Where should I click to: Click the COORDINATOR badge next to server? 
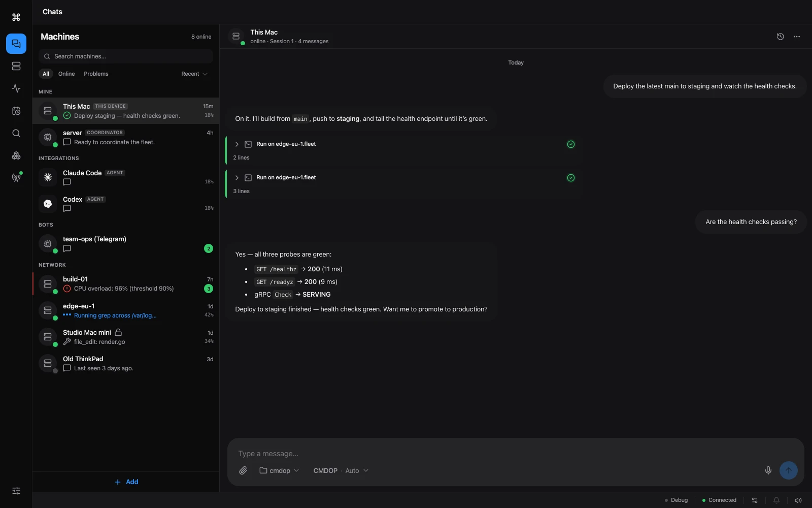tap(105, 133)
